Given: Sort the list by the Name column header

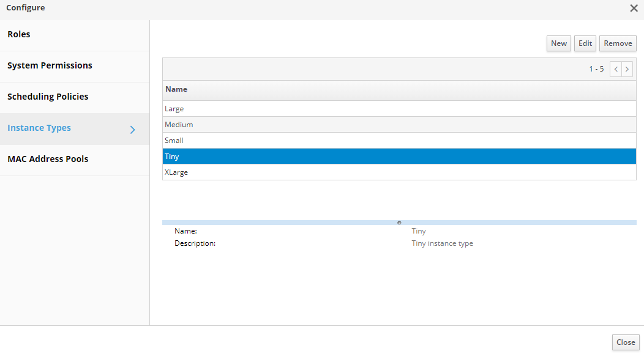Looking at the screenshot, I should click(176, 90).
